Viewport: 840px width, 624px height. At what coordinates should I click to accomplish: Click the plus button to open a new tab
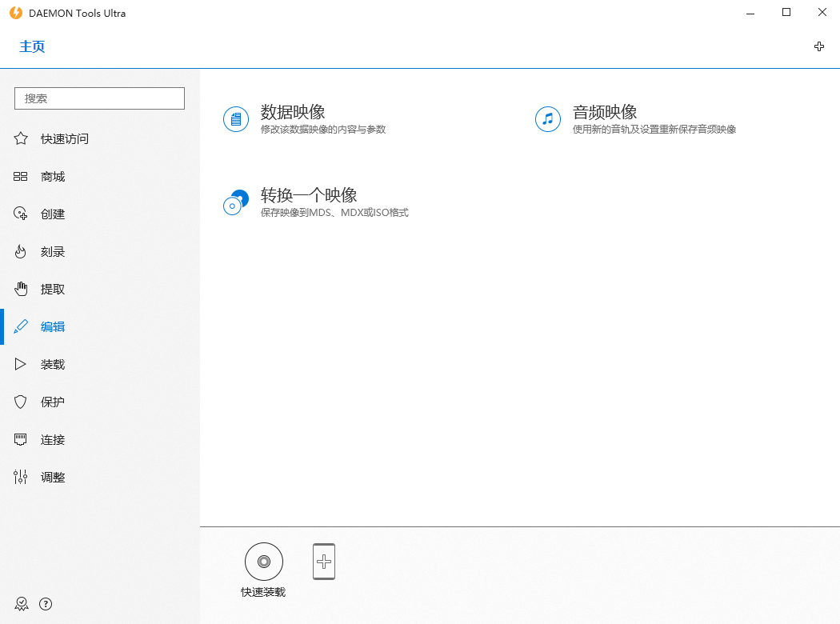click(819, 46)
